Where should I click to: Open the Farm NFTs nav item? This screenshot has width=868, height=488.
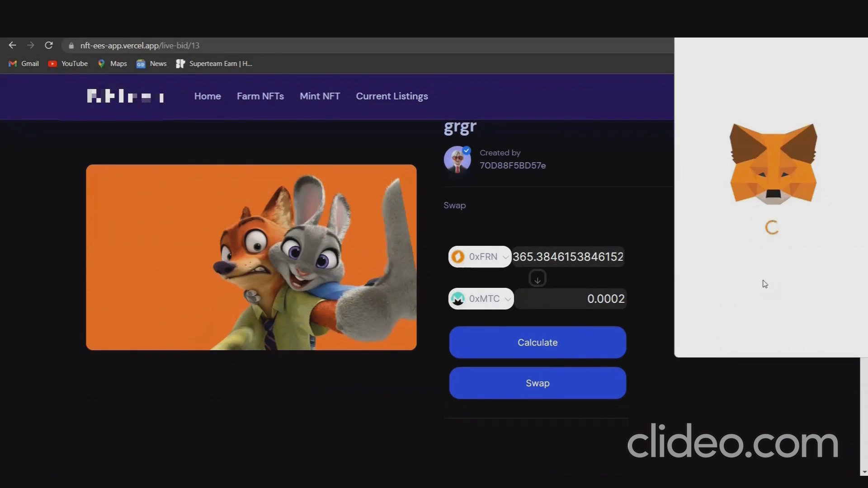(x=260, y=96)
